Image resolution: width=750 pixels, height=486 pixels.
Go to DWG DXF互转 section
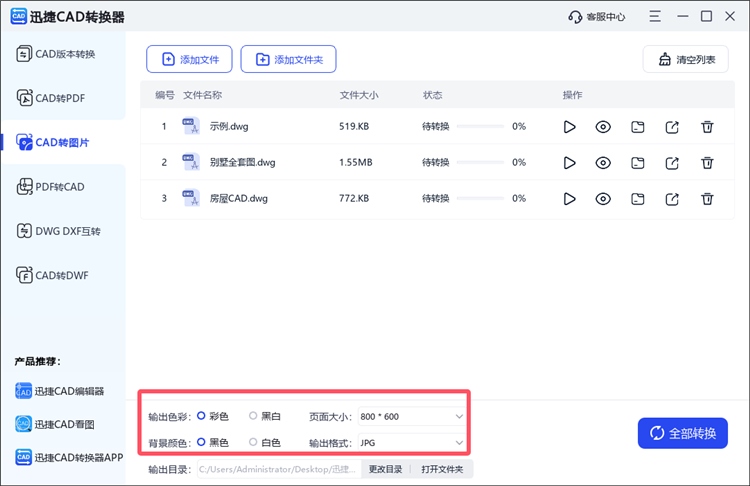pos(61,231)
